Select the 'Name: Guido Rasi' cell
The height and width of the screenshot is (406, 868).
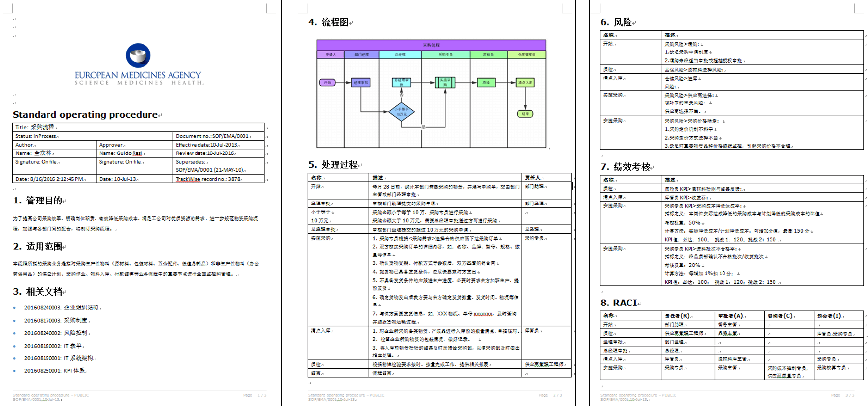134,153
